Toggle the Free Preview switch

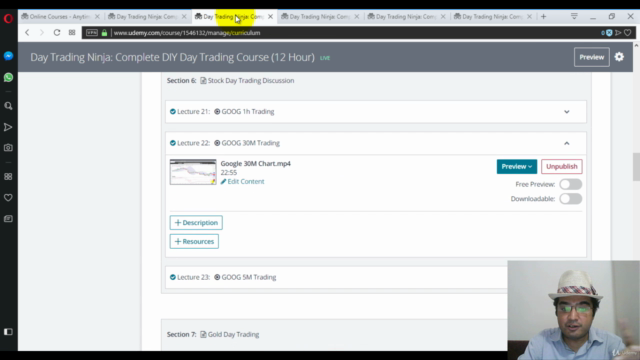point(571,184)
